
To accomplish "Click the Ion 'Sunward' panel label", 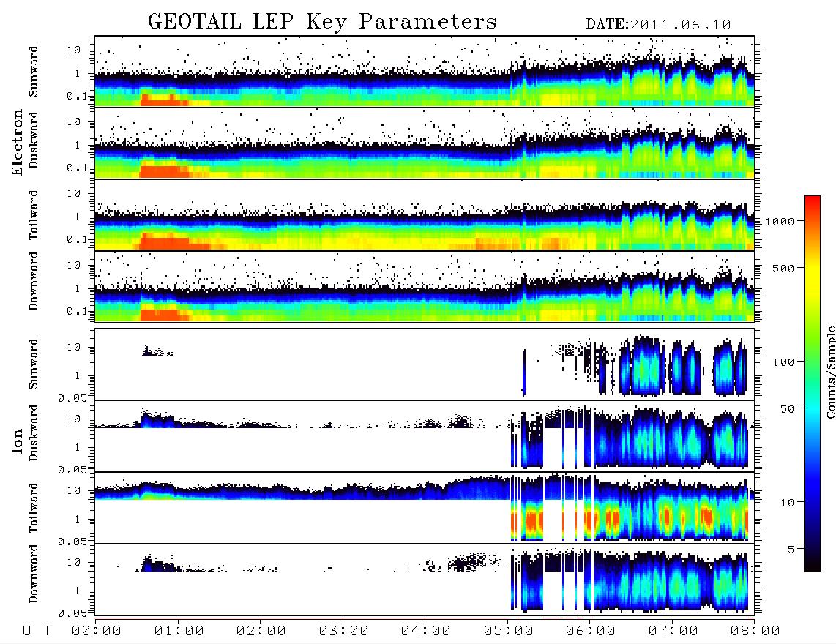I will [34, 364].
